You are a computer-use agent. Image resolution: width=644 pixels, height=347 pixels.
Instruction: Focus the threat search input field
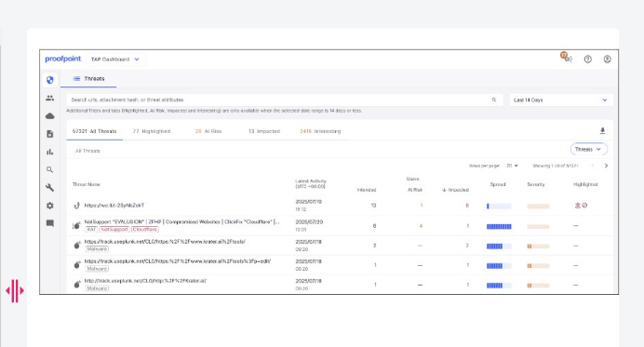pos(284,100)
